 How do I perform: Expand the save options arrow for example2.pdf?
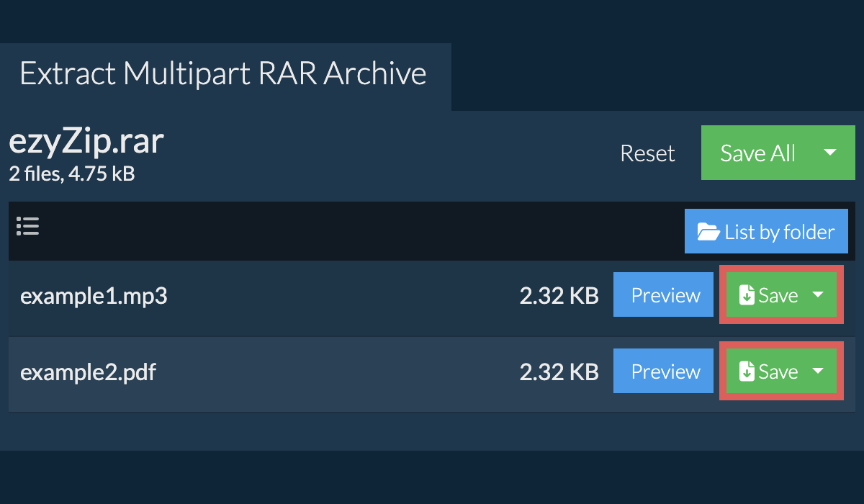[x=818, y=371]
